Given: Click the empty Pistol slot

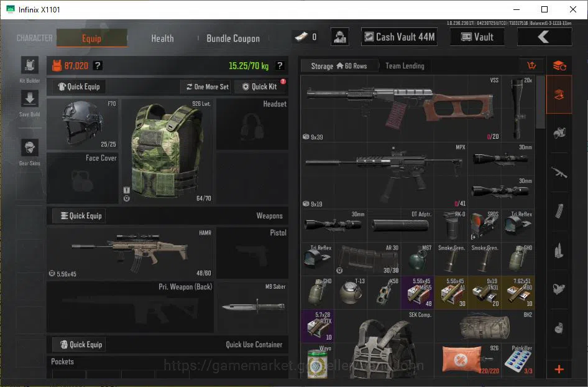Looking at the screenshot, I should [252, 253].
